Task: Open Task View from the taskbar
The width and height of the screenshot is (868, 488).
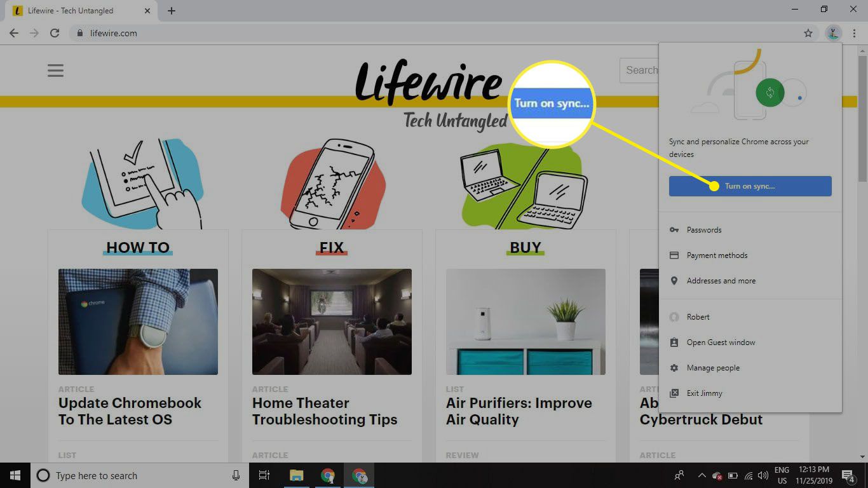Action: point(264,475)
